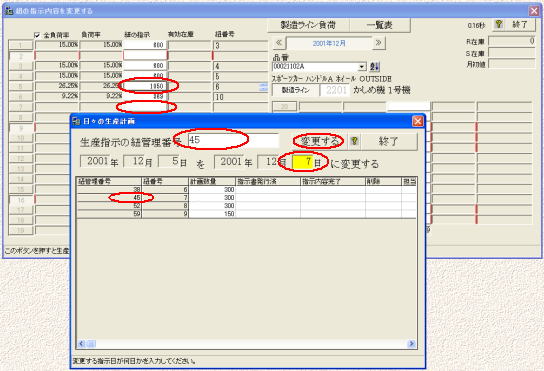
Task: Click the 月初値 value field
Action: tap(512, 64)
